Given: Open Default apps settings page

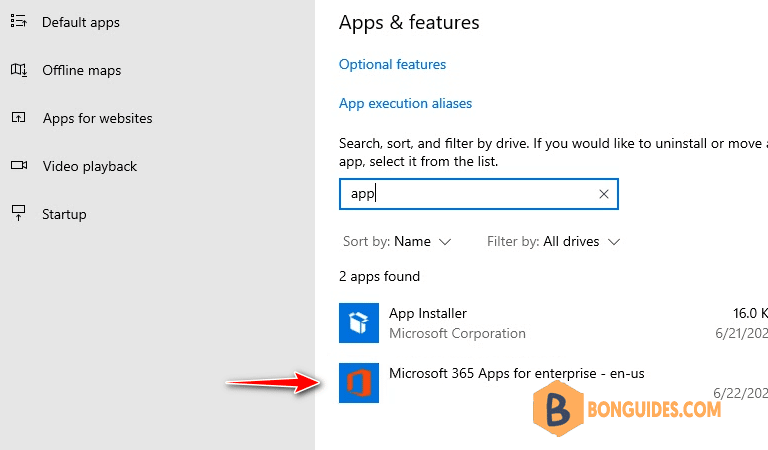Looking at the screenshot, I should tap(81, 22).
